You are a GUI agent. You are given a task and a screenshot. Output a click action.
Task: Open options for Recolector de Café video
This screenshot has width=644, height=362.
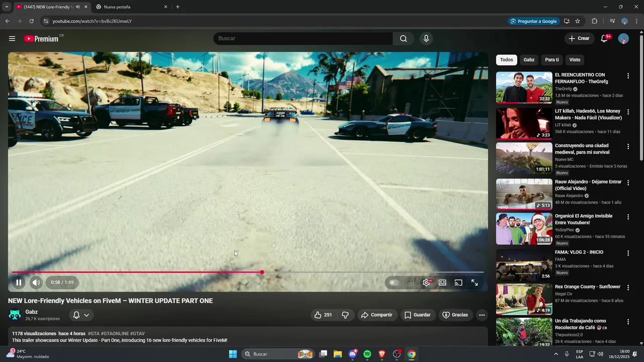pyautogui.click(x=628, y=322)
